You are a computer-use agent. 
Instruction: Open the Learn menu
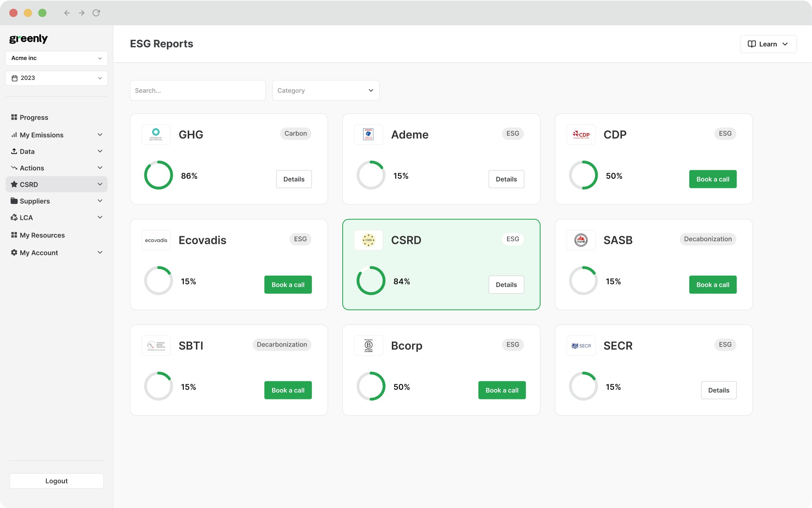(x=768, y=44)
